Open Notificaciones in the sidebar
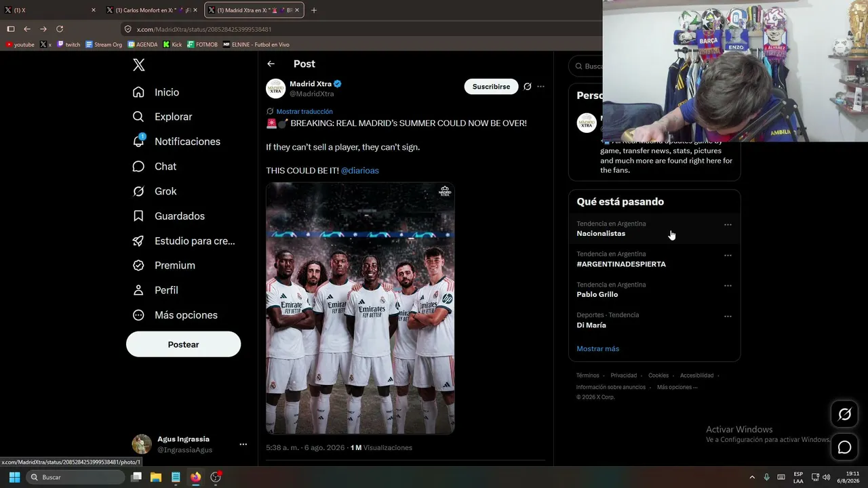Viewport: 868px width, 488px height. pos(176,142)
